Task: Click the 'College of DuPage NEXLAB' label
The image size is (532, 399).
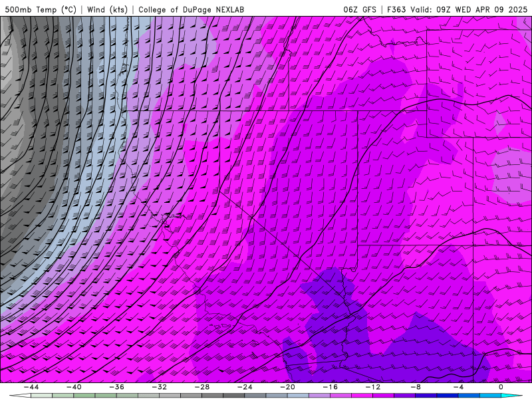Action: [191, 9]
